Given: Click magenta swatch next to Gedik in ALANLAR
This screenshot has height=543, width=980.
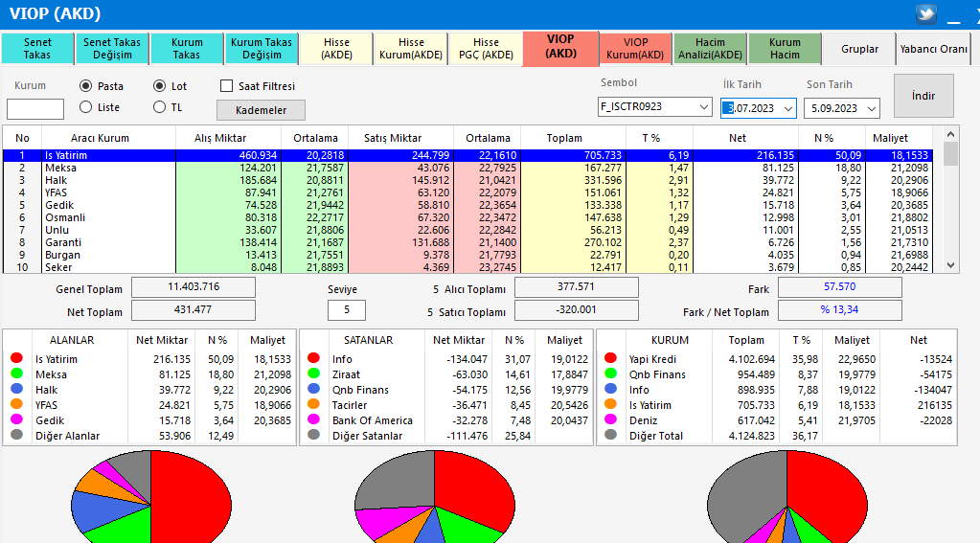Looking at the screenshot, I should pyautogui.click(x=17, y=419).
